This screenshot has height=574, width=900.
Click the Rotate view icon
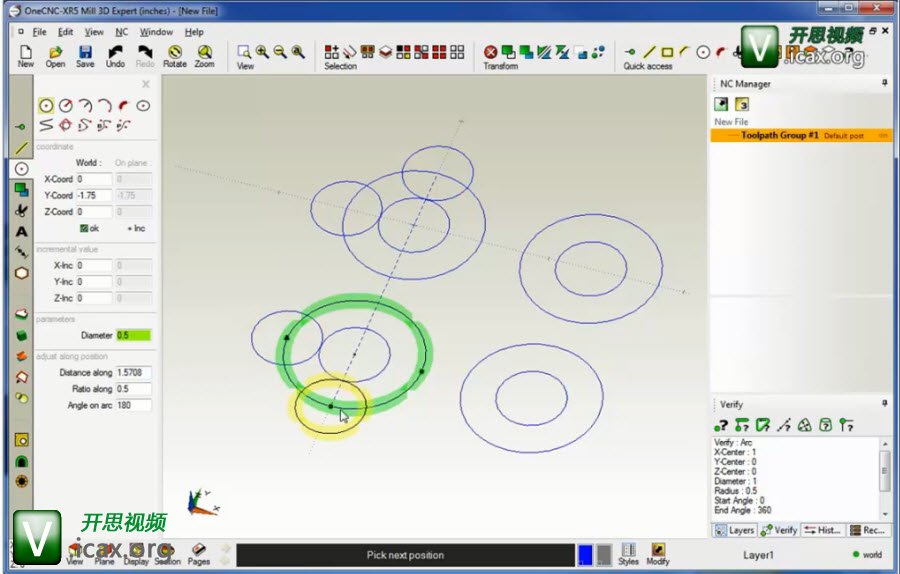(x=175, y=52)
